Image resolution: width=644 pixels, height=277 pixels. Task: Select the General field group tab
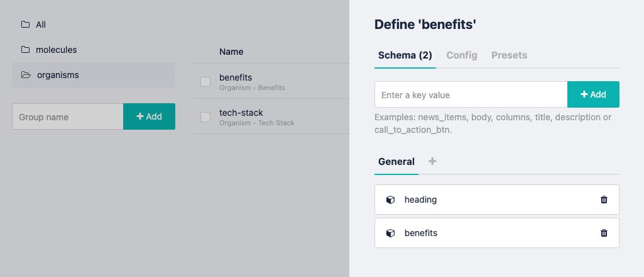[x=396, y=162]
